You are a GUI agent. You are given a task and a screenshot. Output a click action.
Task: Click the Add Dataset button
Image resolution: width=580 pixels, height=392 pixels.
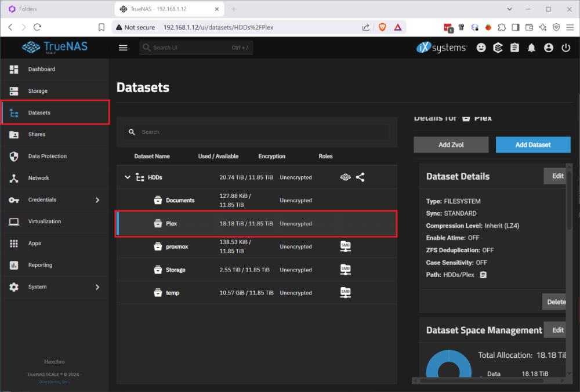pos(532,145)
